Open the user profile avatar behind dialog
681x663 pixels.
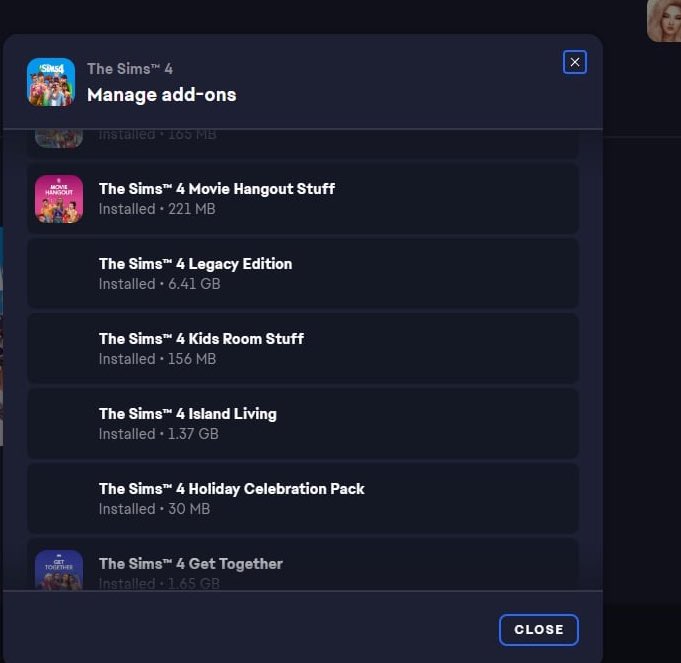[664, 20]
